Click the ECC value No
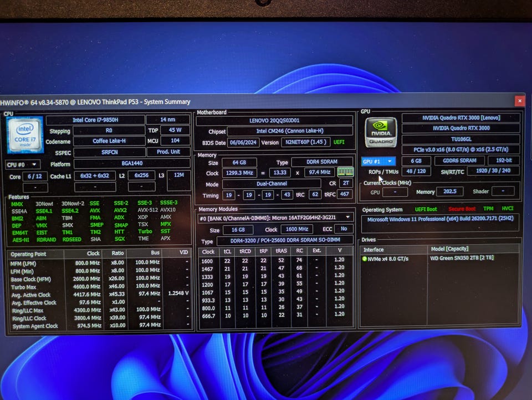 coord(344,229)
